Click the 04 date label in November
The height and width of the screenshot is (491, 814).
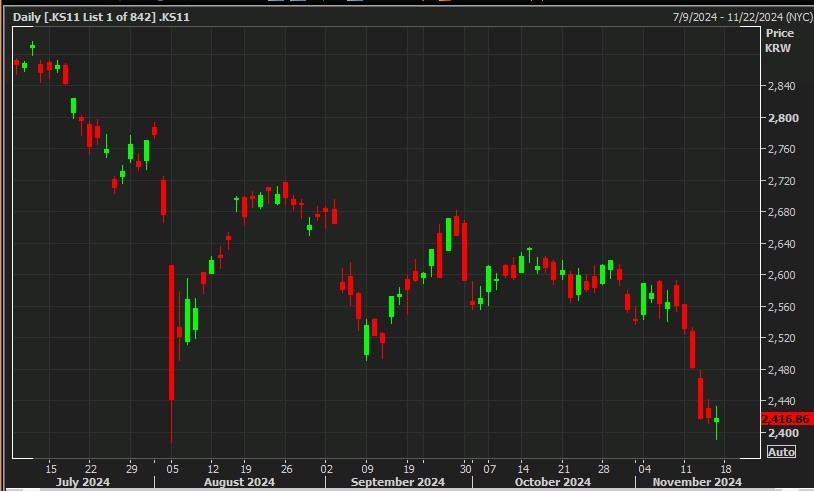pyautogui.click(x=644, y=469)
